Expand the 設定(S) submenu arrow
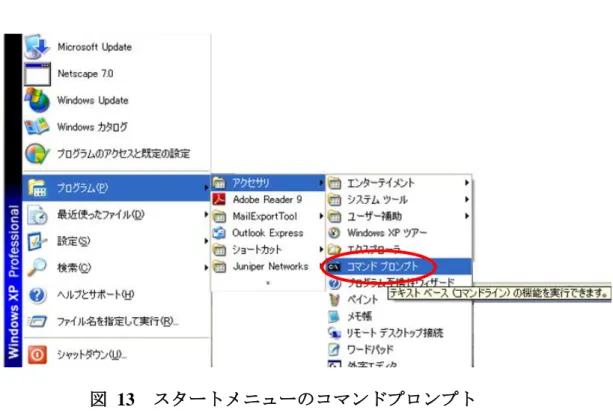The image size is (613, 416). 206,241
